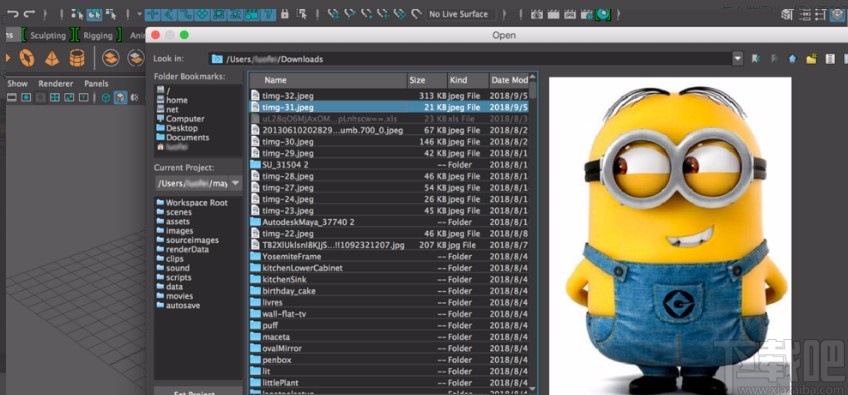Image resolution: width=848 pixels, height=395 pixels.
Task: Open the Renderer panel menu
Action: click(56, 83)
